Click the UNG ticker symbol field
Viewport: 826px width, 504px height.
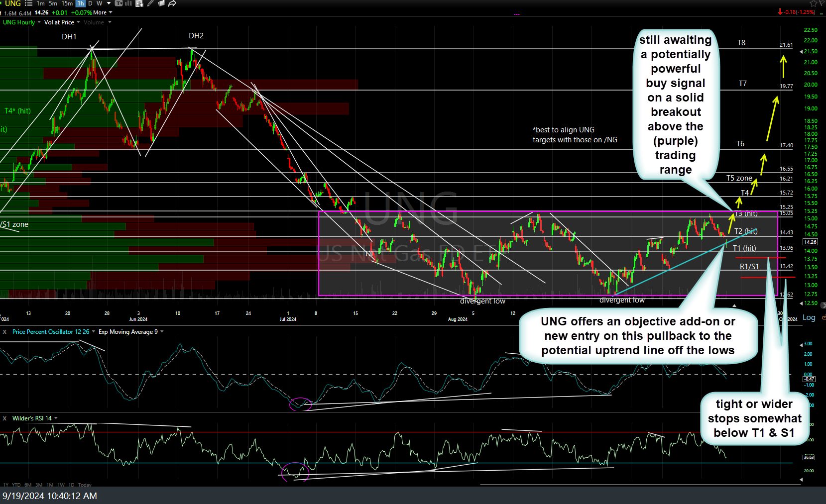point(12,3)
